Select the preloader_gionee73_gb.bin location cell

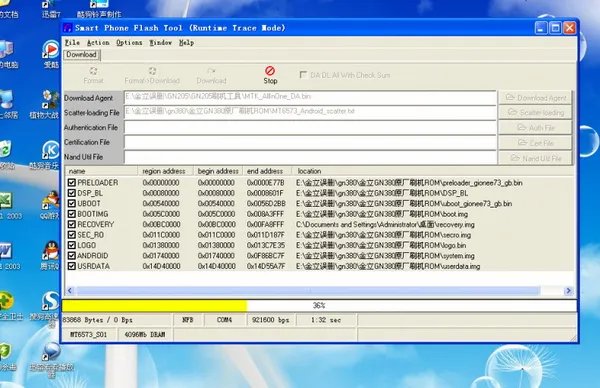pyautogui.click(x=409, y=183)
